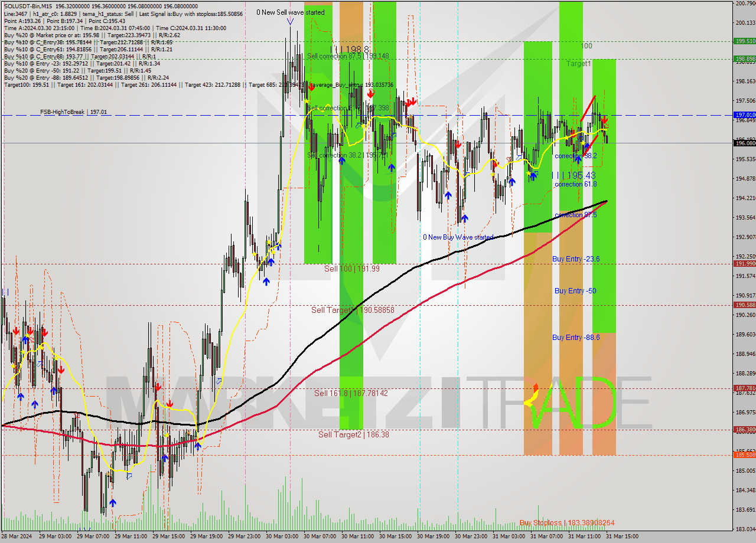
Task: Click the blue 197.010 price tag
Action: (744, 115)
